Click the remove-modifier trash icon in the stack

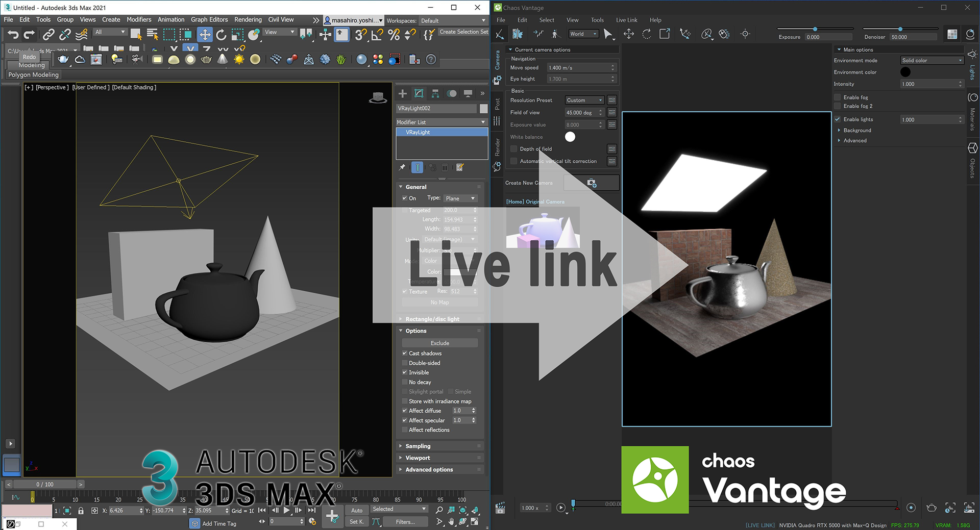[445, 167]
